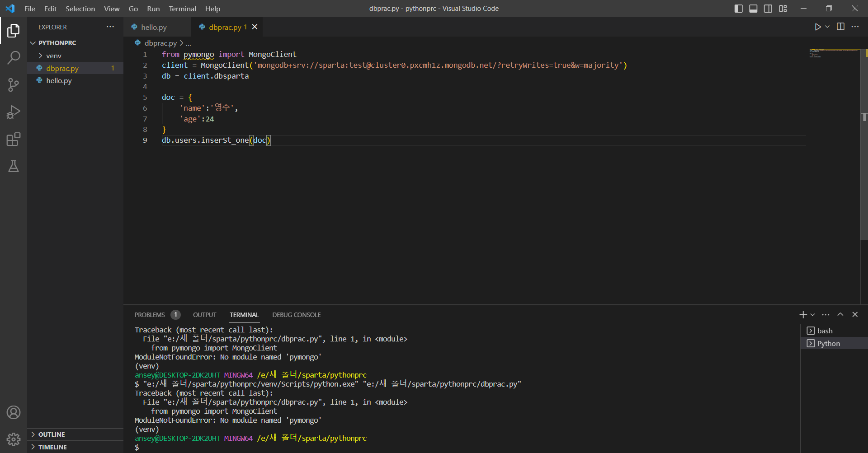Click the pymongo import on line 1
868x453 pixels.
pyautogui.click(x=198, y=55)
